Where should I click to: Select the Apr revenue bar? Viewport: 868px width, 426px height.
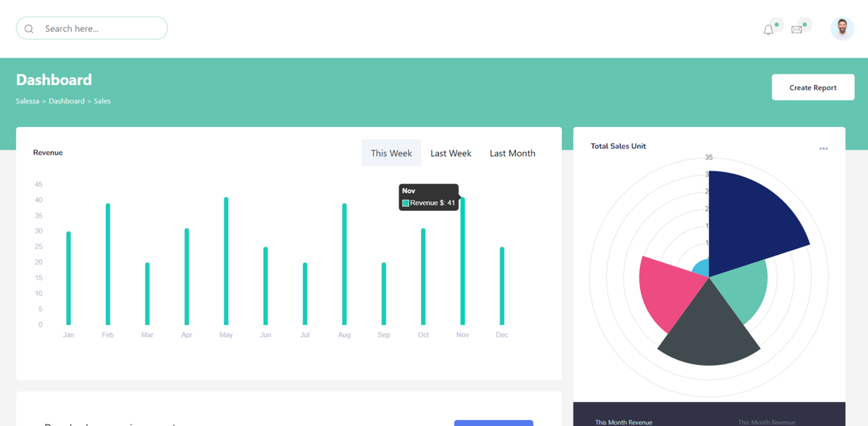(186, 277)
